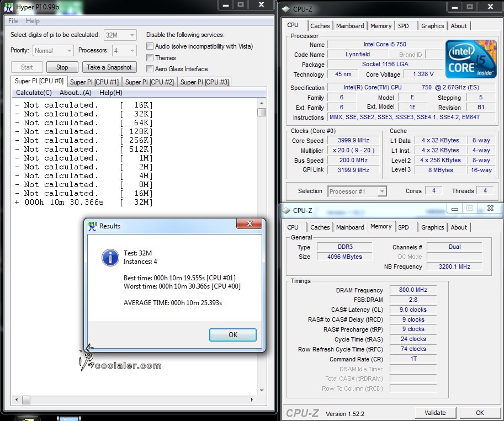Image resolution: width=504 pixels, height=421 pixels.
Task: Open the About...(A) menu
Action: click(x=76, y=93)
